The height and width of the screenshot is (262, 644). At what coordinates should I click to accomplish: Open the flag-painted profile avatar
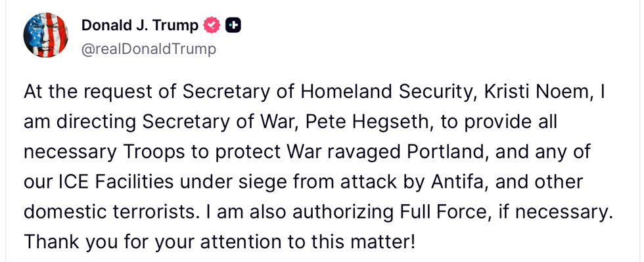tap(45, 35)
